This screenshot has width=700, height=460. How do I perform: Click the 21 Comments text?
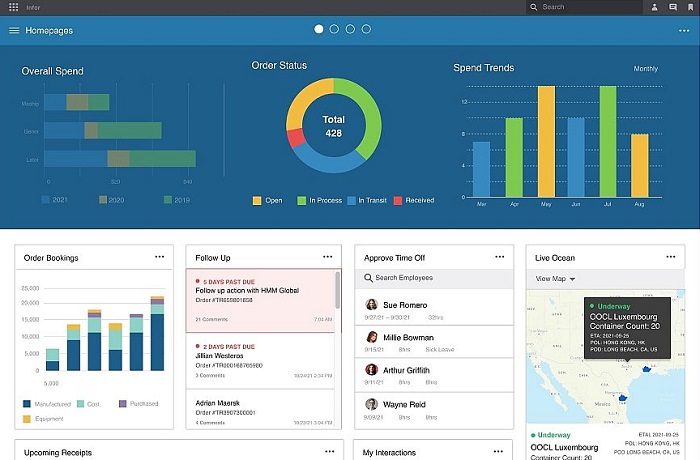[212, 319]
